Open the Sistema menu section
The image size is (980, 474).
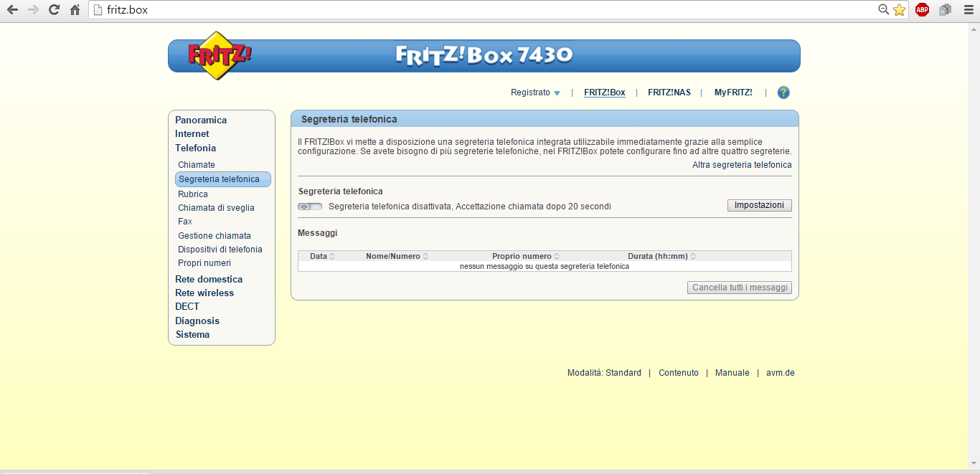192,334
